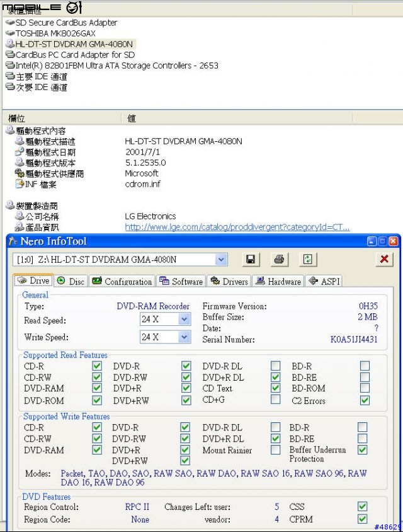Click the LG Electronics company value
This screenshot has height=532, width=403.
coord(150,216)
